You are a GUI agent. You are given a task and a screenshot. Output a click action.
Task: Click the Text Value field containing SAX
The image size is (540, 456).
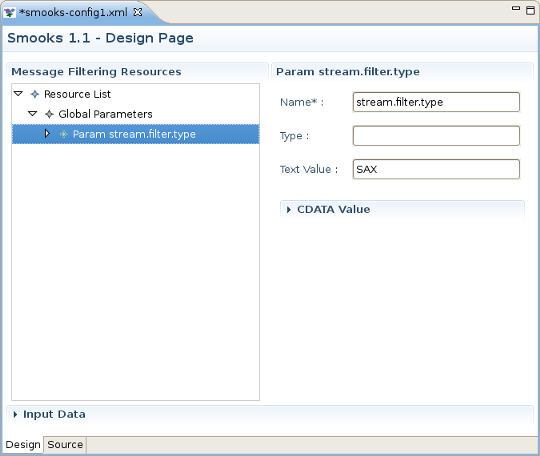click(x=436, y=169)
